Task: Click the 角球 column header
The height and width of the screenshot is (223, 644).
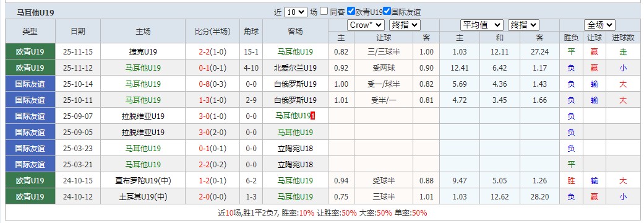Action: tap(251, 31)
